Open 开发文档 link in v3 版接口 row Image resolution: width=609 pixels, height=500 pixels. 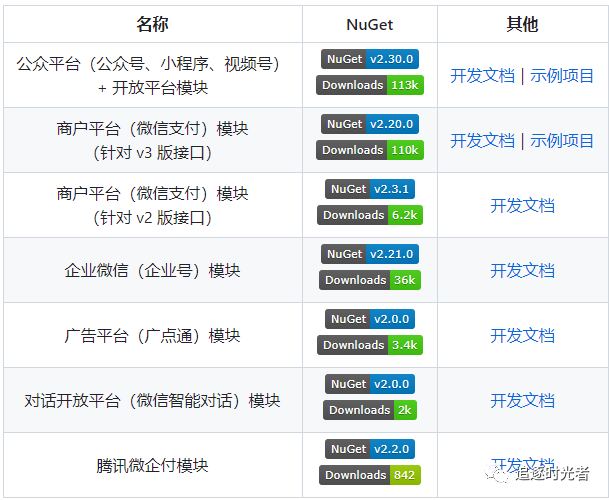point(482,140)
